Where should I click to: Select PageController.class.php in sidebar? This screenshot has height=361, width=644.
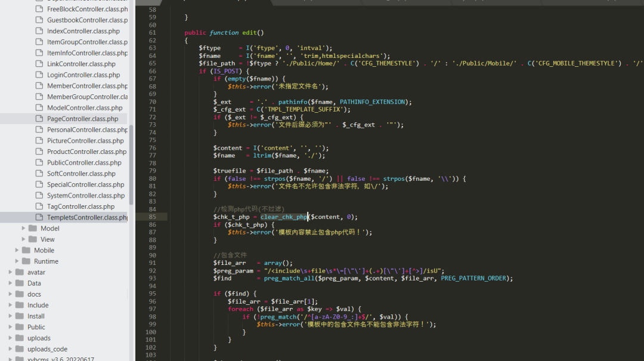82,119
